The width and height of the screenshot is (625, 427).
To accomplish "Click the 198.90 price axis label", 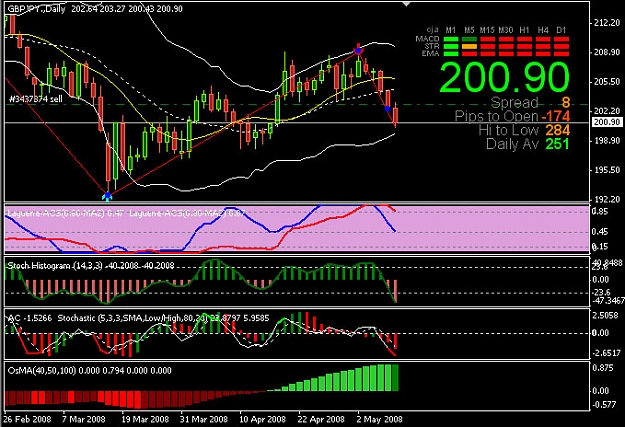I will (x=607, y=141).
